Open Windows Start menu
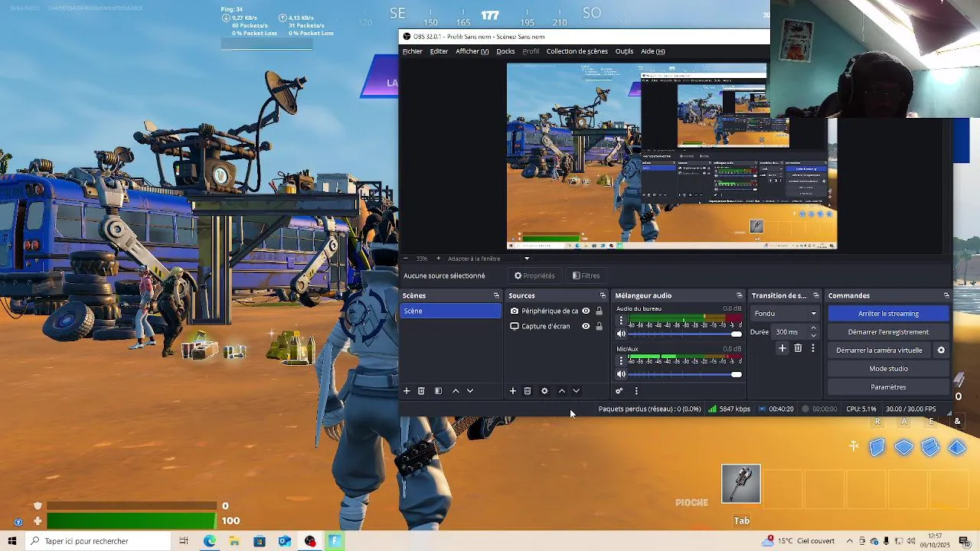This screenshot has height=551, width=980. pos(12,541)
